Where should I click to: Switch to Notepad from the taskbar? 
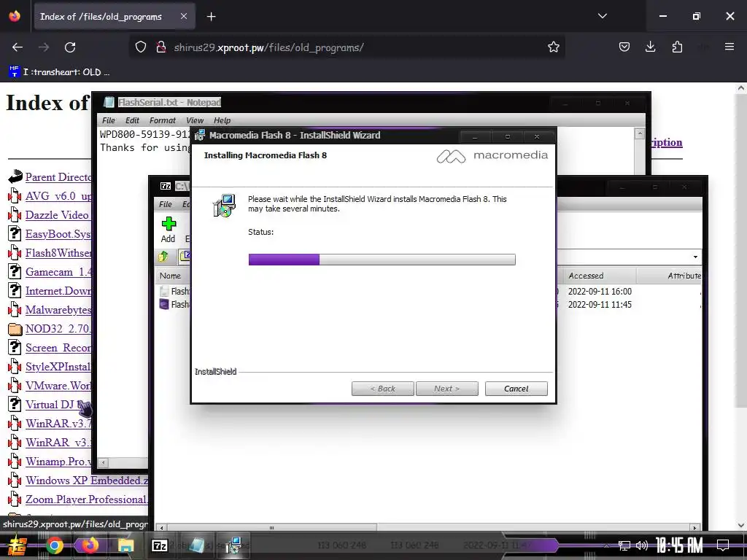click(196, 545)
